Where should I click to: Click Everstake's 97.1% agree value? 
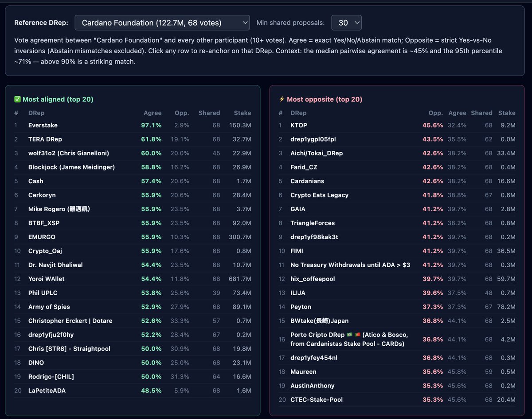pyautogui.click(x=151, y=125)
